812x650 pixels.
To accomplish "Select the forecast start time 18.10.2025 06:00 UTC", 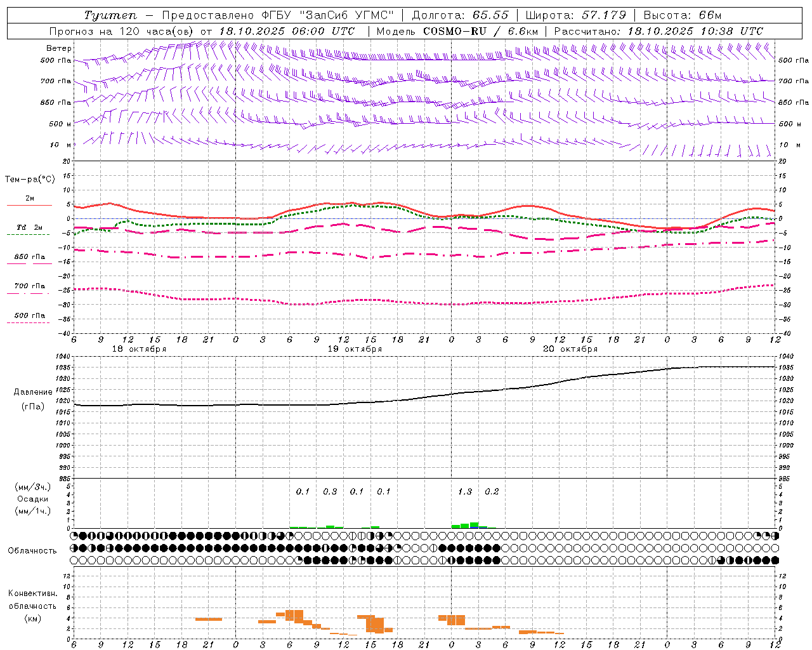I will pos(287,31).
